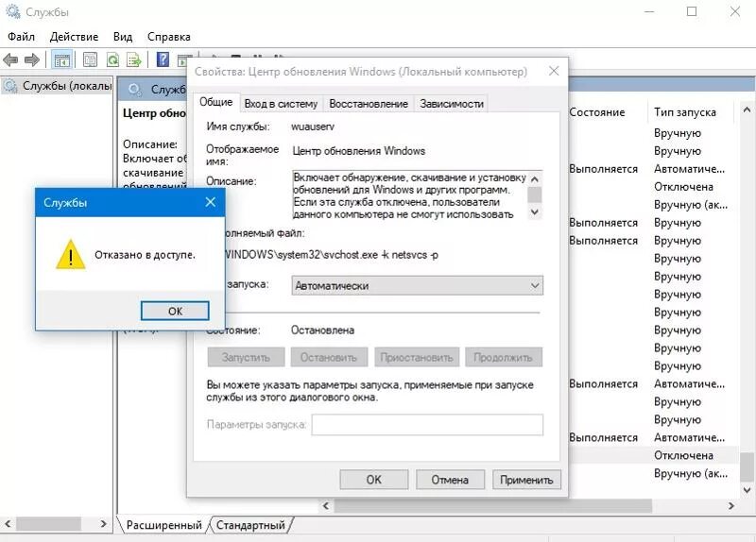
Task: Click the services list scroll-up arrow
Action: [747, 110]
